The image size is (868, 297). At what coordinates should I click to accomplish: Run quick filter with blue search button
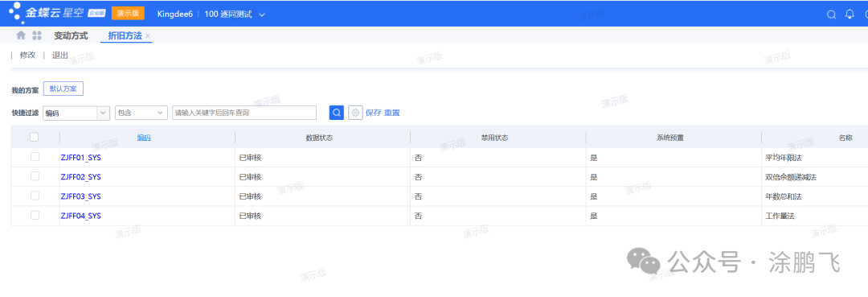click(337, 113)
